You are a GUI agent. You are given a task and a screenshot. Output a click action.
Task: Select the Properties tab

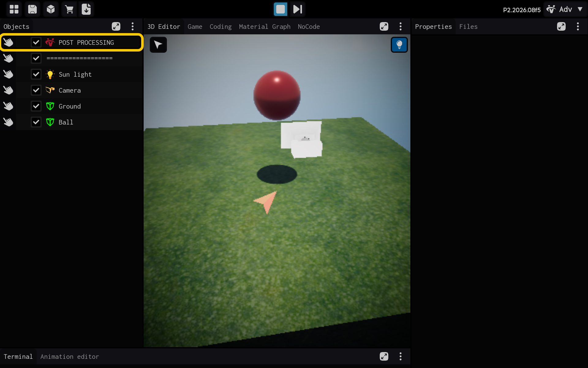pos(433,27)
